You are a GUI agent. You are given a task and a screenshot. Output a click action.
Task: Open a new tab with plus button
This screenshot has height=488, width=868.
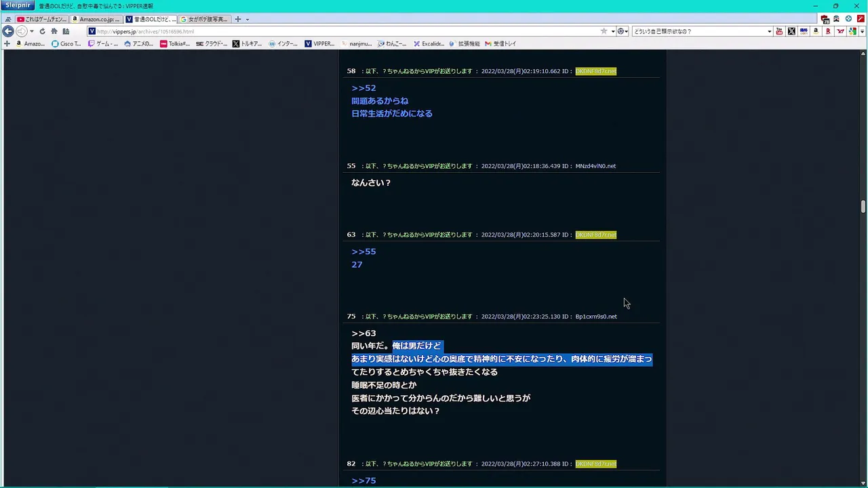pyautogui.click(x=237, y=19)
